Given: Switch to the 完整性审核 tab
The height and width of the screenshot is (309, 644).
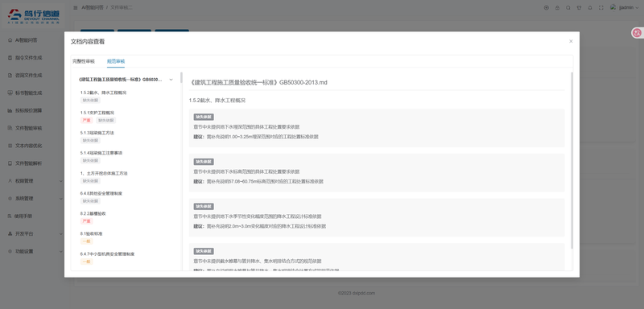Looking at the screenshot, I should click(84, 61).
